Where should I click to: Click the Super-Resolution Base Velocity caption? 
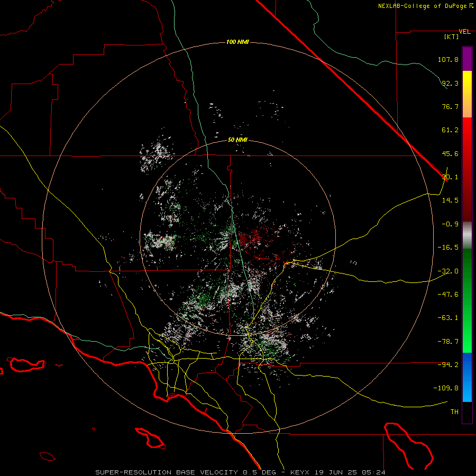click(241, 472)
